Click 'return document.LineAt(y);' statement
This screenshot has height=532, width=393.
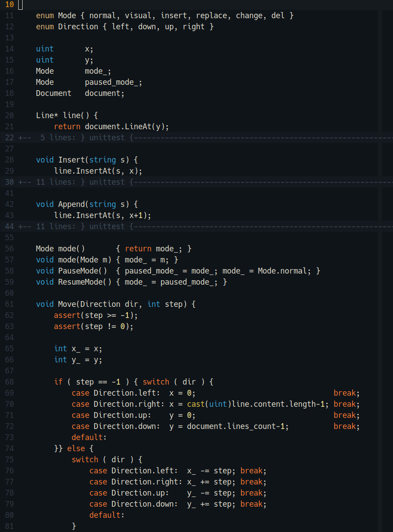(x=111, y=127)
